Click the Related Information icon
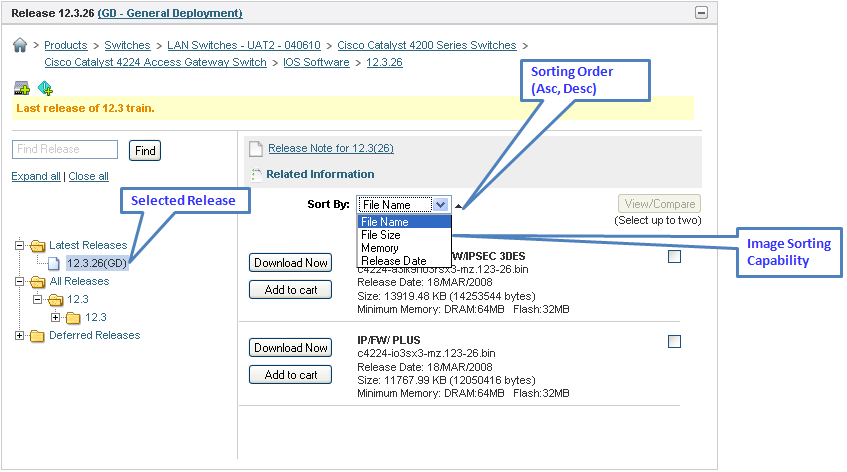The height and width of the screenshot is (472, 847). (x=256, y=174)
